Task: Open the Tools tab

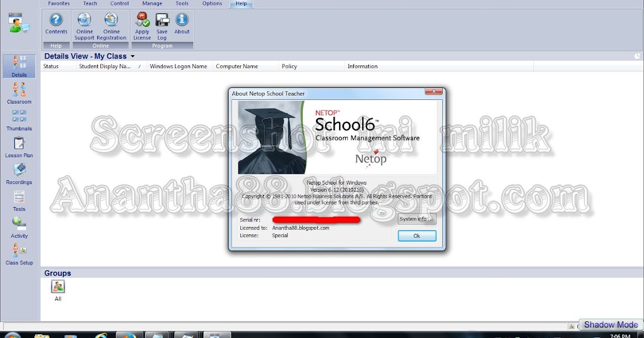Action: tap(182, 3)
